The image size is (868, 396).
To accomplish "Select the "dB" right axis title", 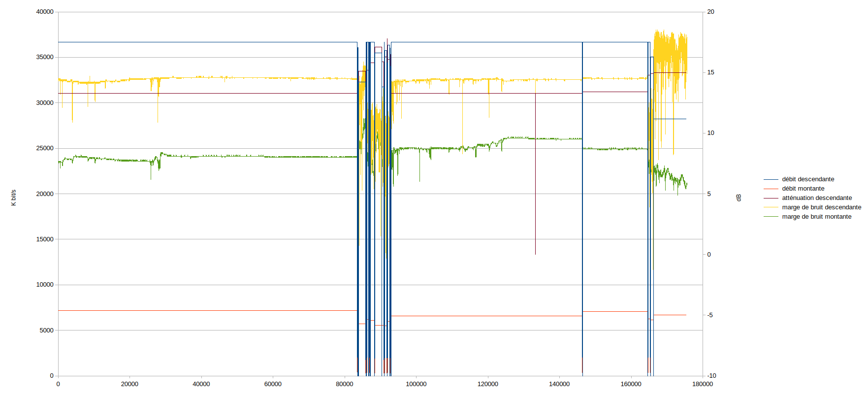I will [739, 198].
